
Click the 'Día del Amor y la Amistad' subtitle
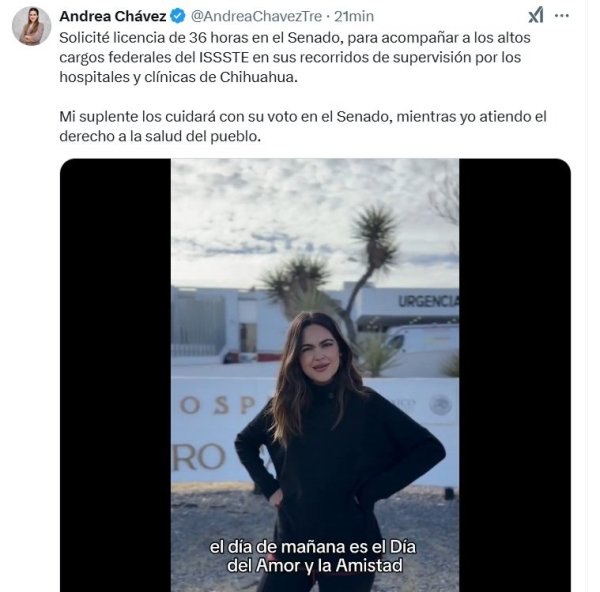click(x=313, y=556)
